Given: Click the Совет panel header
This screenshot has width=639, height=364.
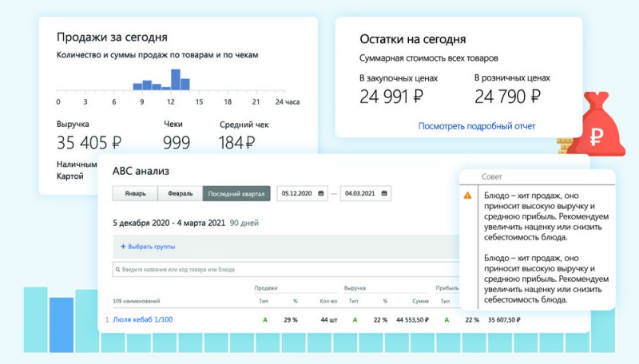Looking at the screenshot, I should point(494,176).
